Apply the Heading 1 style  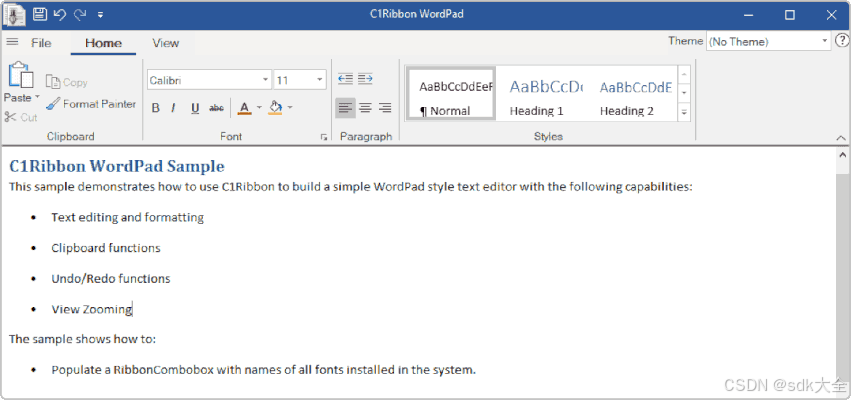pyautogui.click(x=544, y=93)
